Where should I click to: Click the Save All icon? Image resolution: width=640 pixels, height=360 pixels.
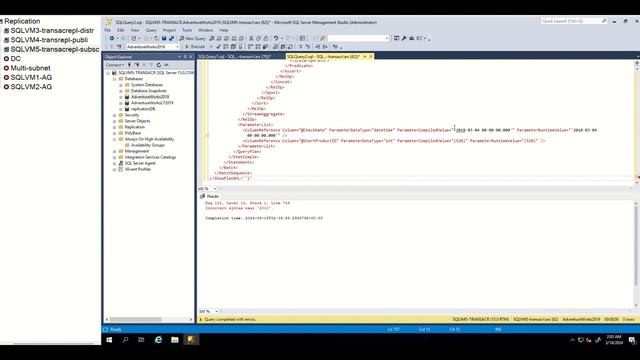tap(171, 38)
